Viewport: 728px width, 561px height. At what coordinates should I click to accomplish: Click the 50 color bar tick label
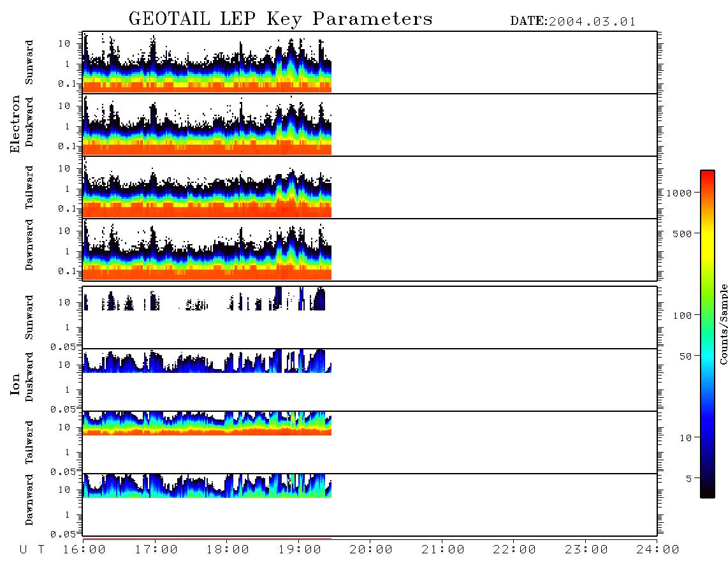pos(685,356)
